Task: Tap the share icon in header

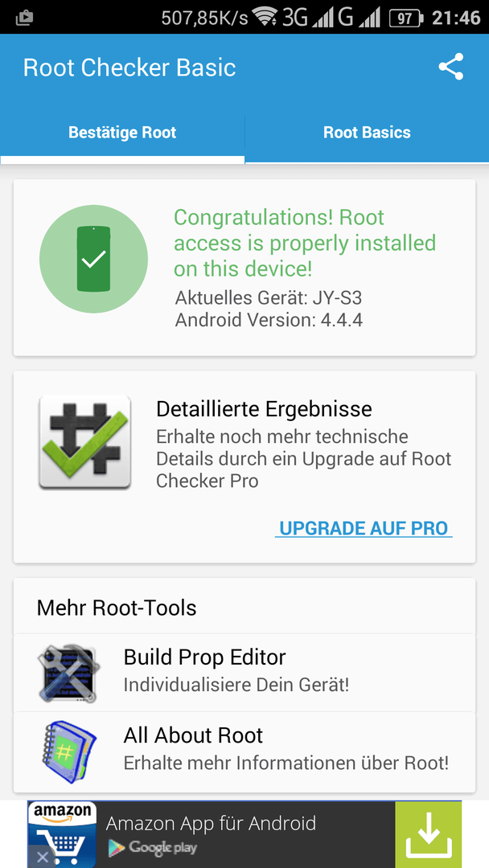Action: [450, 67]
